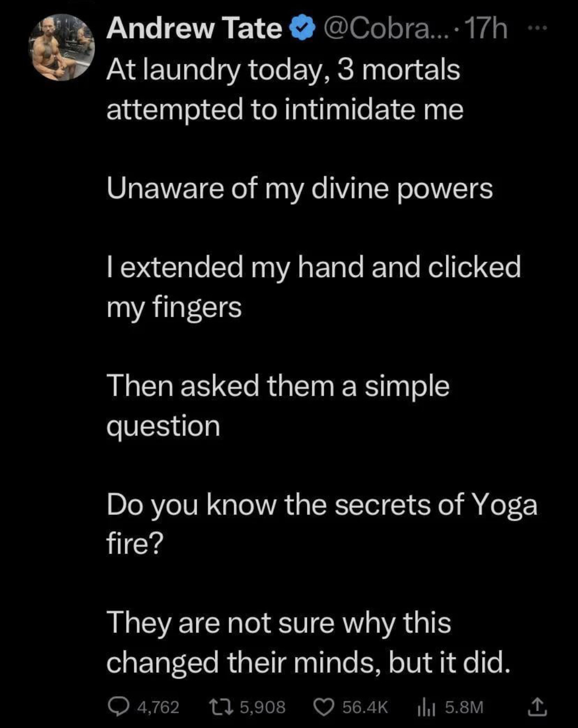Image resolution: width=578 pixels, height=728 pixels.
Task: Click the 5,908 retweets count
Action: [x=262, y=707]
